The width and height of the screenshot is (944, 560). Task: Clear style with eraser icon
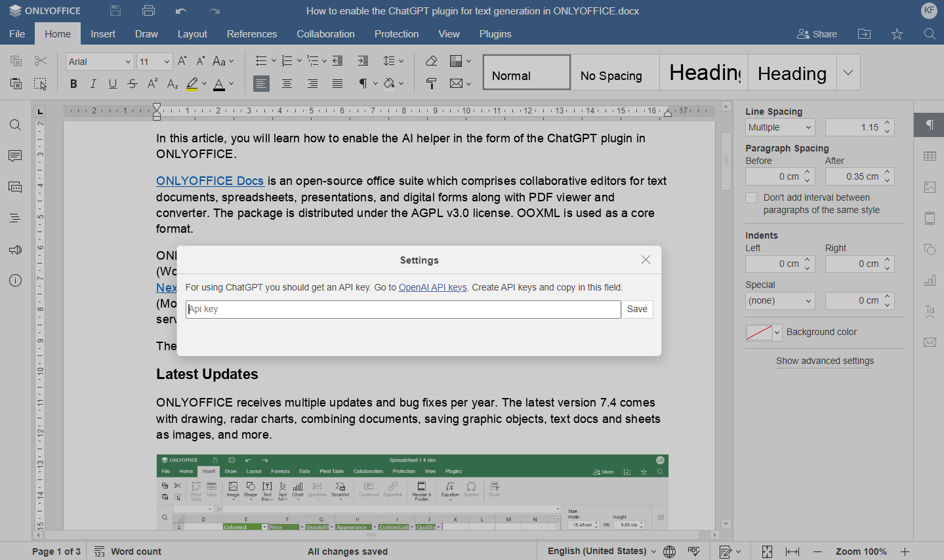431,61
